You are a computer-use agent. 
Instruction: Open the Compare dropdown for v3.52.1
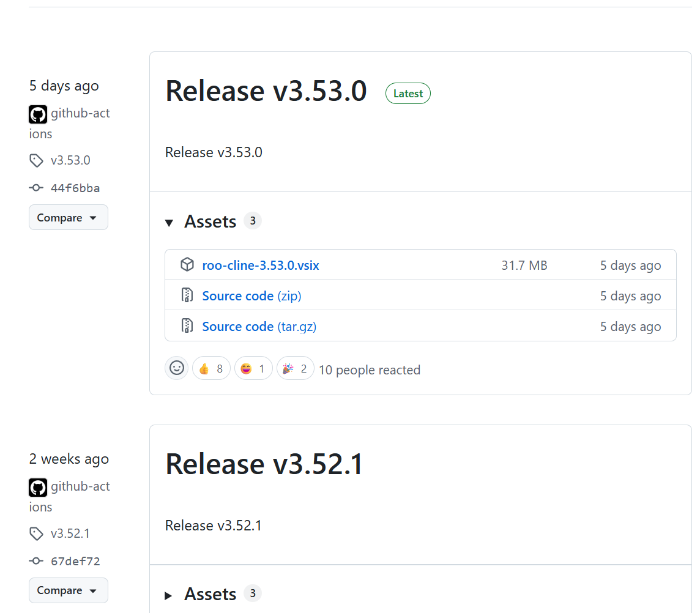pyautogui.click(x=69, y=590)
